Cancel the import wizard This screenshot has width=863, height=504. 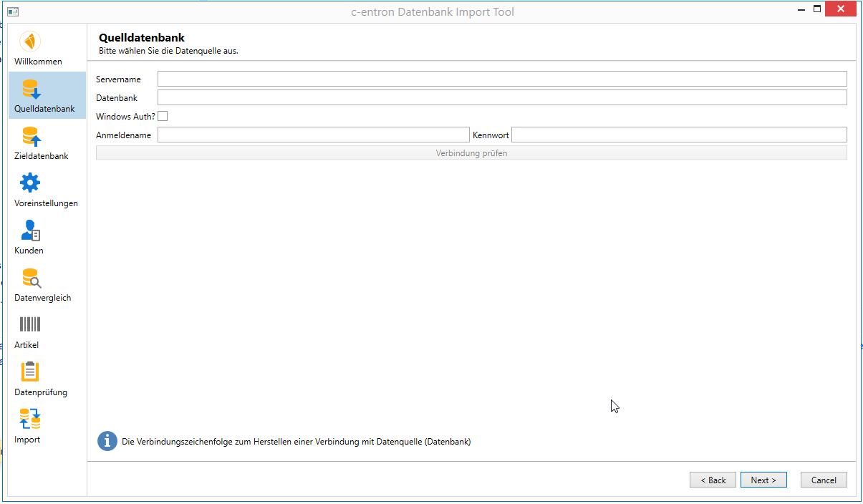pyautogui.click(x=824, y=480)
